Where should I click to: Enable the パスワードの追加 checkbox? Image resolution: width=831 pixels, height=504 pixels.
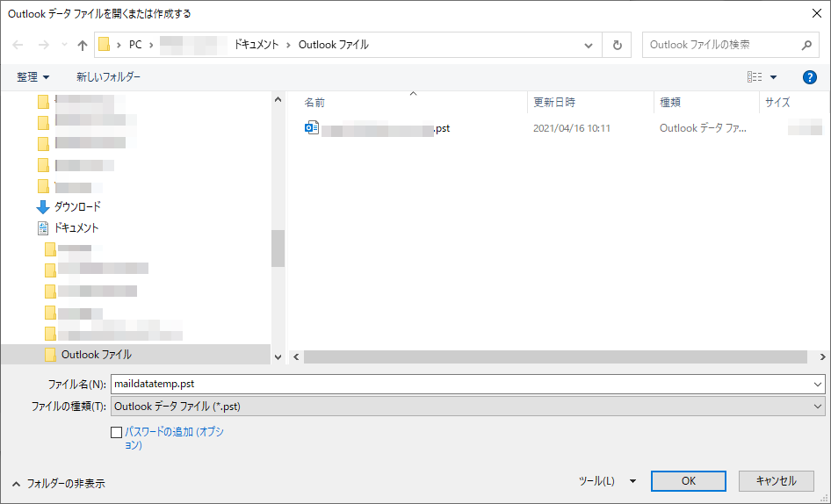coord(117,433)
